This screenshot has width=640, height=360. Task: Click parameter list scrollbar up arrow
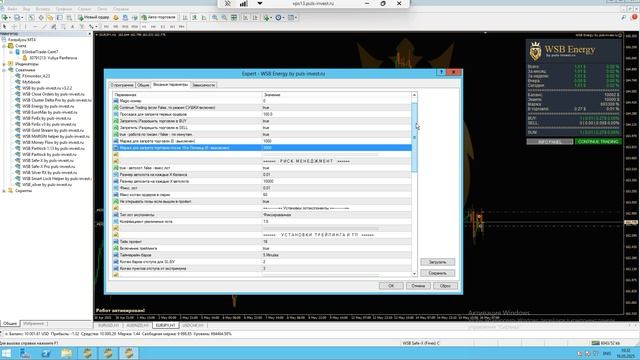tap(414, 95)
